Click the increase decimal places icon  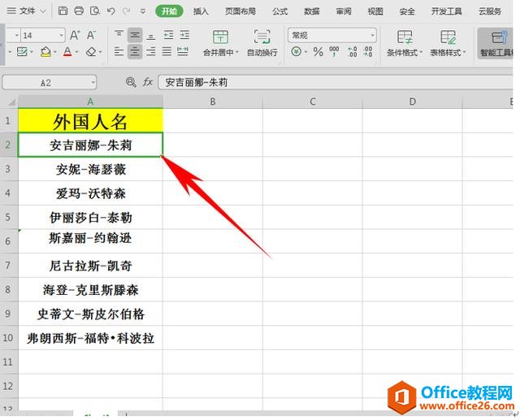click(x=352, y=52)
